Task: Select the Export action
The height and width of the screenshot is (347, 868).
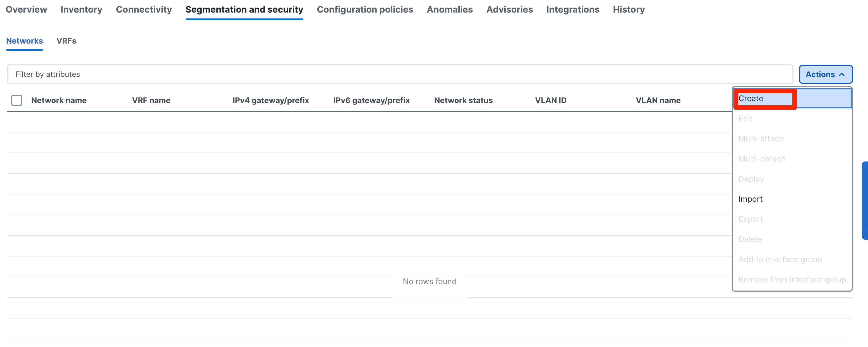Action: click(x=750, y=219)
